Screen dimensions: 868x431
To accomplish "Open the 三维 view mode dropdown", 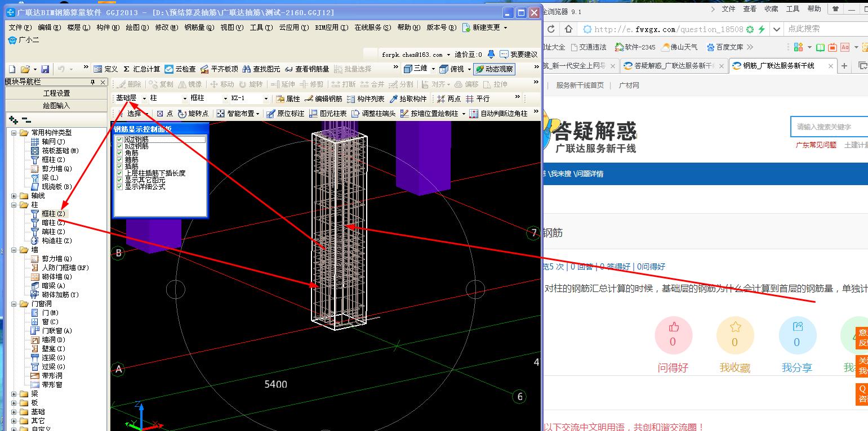I will pyautogui.click(x=433, y=69).
